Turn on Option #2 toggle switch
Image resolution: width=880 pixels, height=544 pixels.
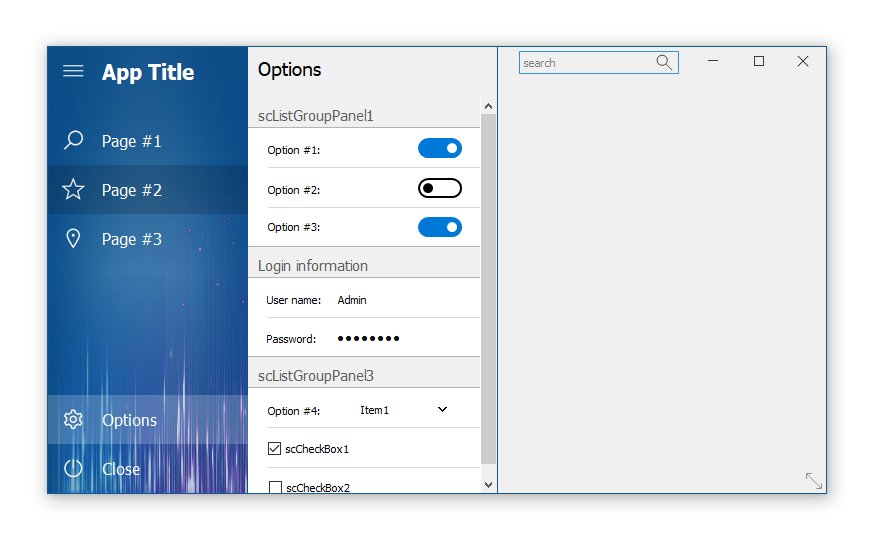(x=440, y=188)
